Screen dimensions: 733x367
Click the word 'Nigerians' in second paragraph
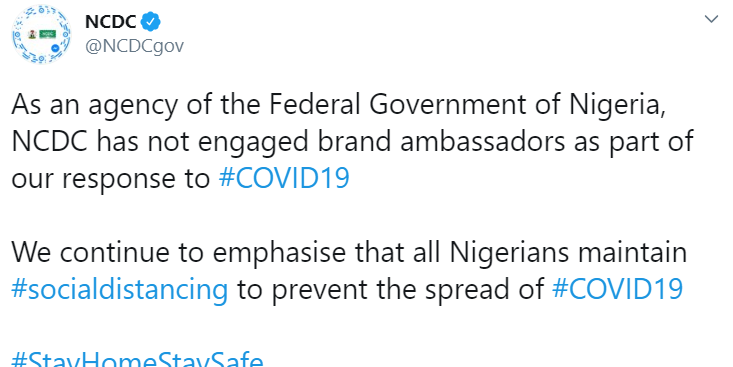click(509, 253)
